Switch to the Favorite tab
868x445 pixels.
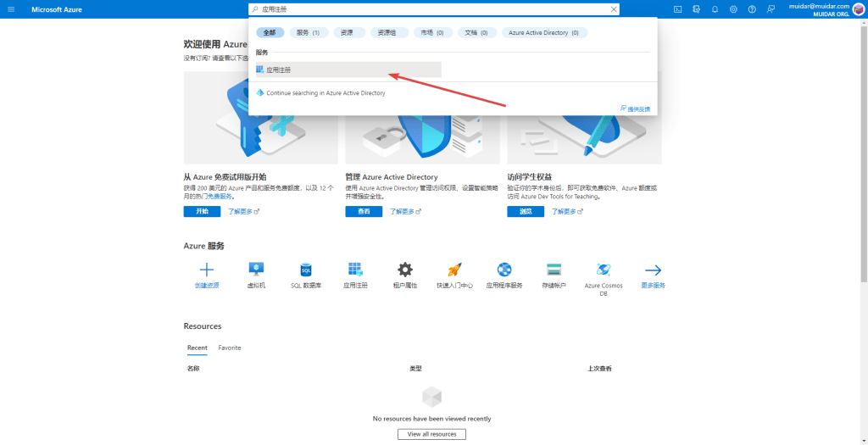[229, 348]
